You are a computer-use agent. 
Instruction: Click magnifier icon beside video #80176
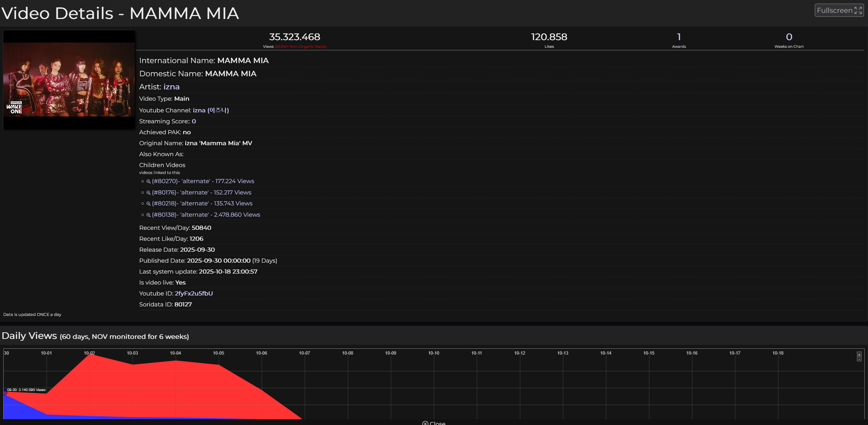(x=148, y=193)
